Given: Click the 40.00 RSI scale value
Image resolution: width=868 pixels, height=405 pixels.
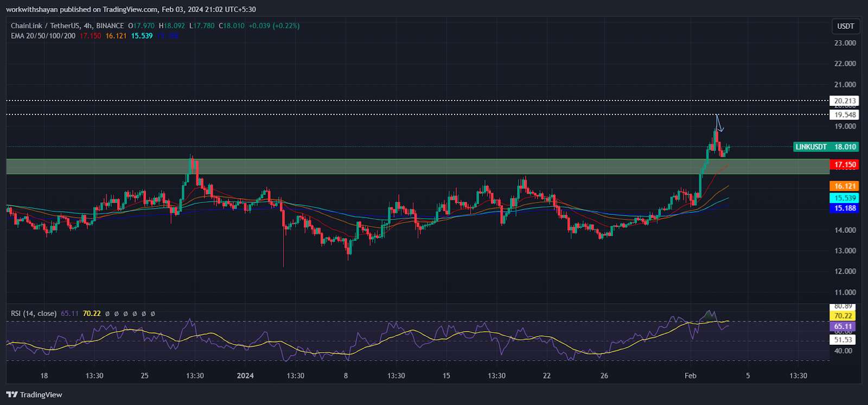Looking at the screenshot, I should (x=843, y=351).
